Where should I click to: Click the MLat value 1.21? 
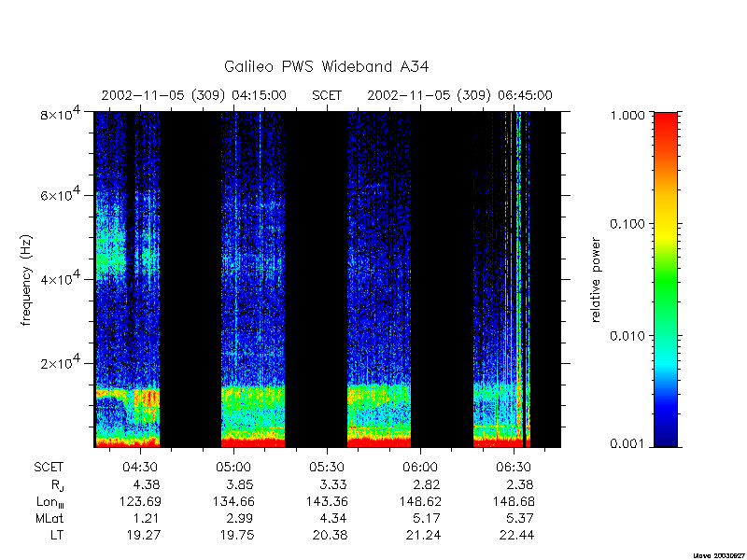click(x=147, y=518)
